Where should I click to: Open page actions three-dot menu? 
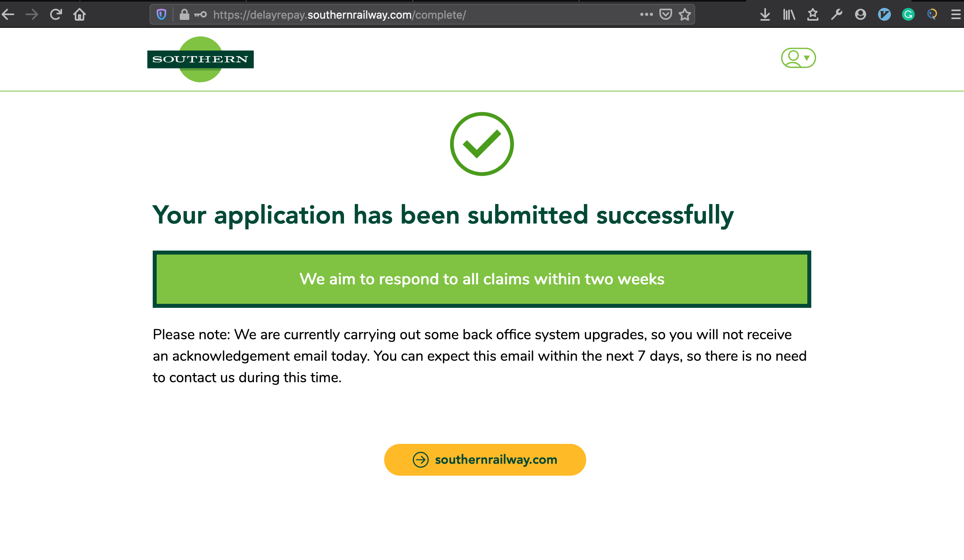coord(646,15)
